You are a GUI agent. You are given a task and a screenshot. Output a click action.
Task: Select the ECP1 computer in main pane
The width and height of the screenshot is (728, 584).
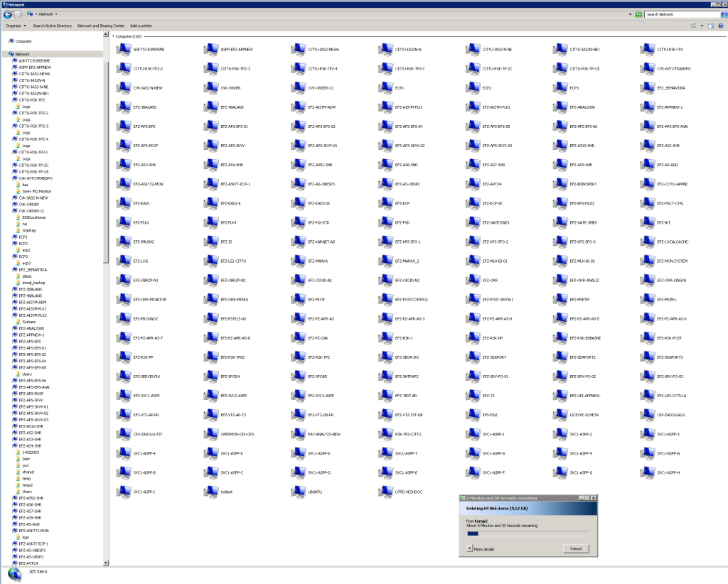(x=385, y=88)
